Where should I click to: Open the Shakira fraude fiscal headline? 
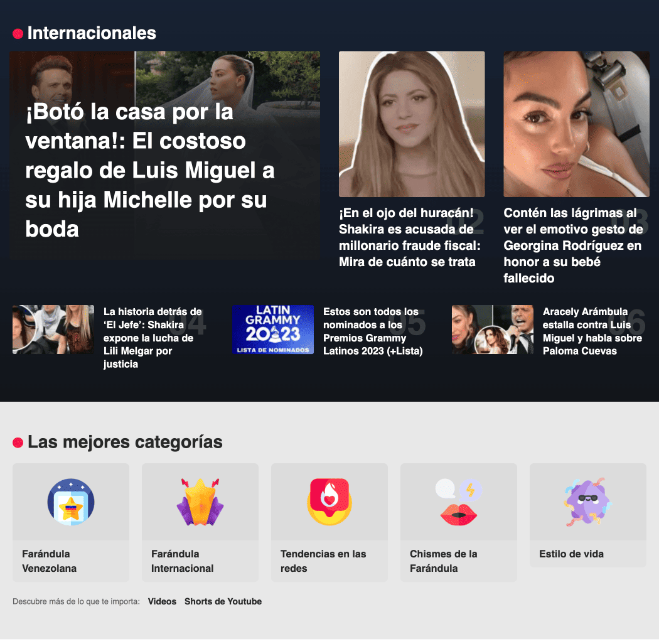point(410,237)
